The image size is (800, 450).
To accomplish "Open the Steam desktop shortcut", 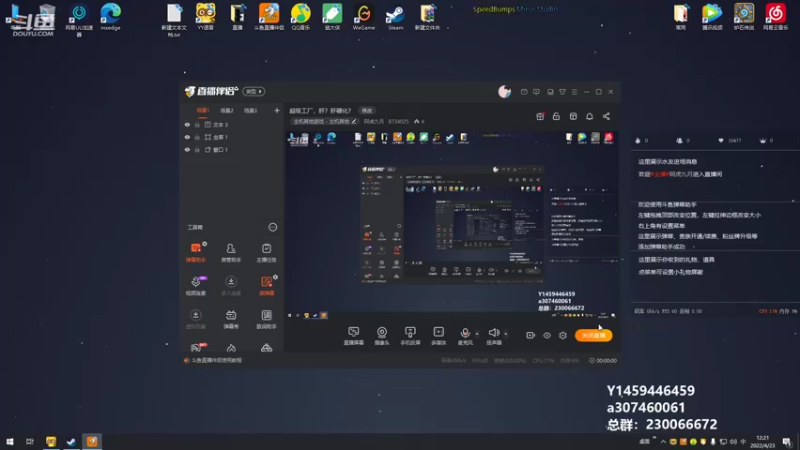I will point(395,18).
